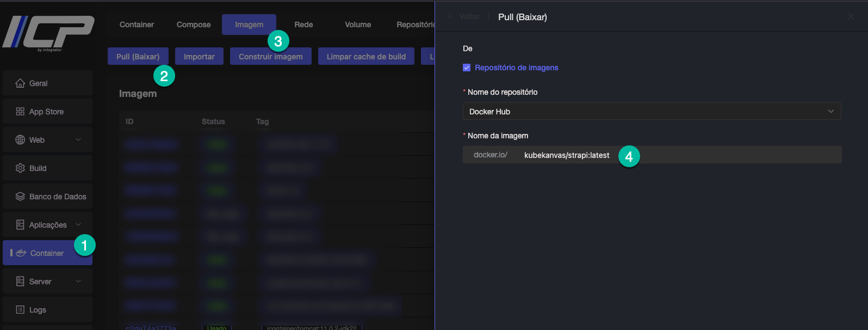
Task: Open the Volume tab
Action: [358, 25]
